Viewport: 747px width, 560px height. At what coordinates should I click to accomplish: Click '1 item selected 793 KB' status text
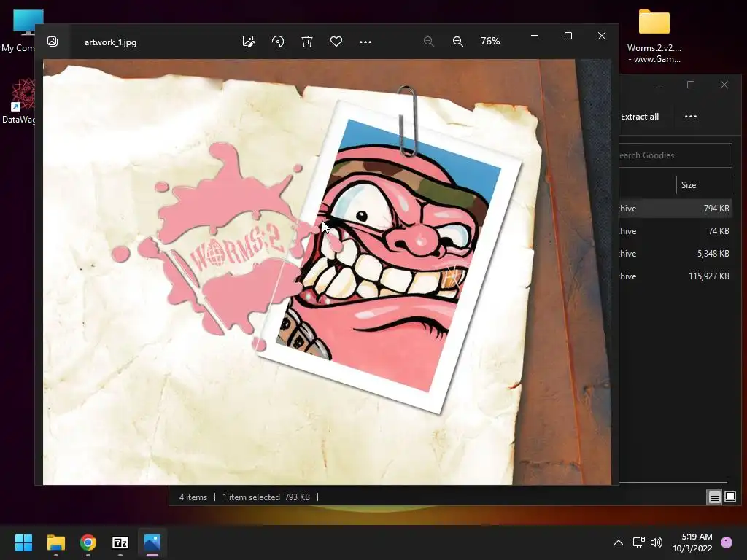266,497
